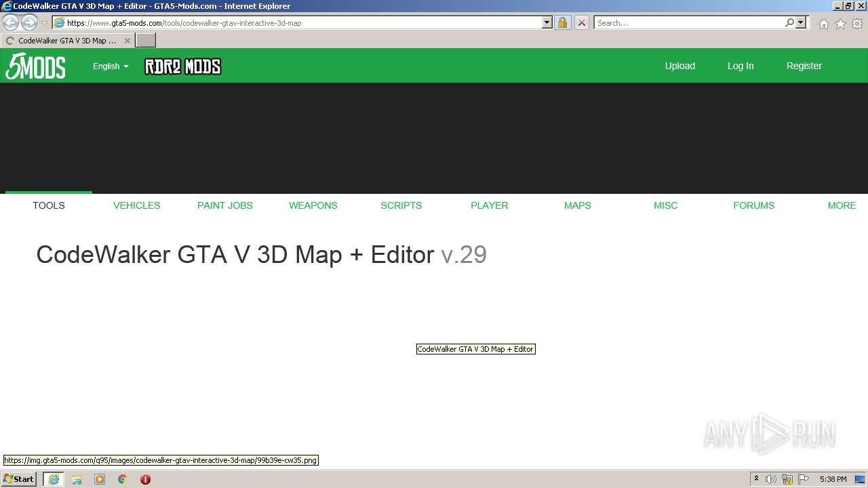Viewport: 868px width, 488px height.
Task: Click the volume speaker tray icon
Action: click(771, 479)
